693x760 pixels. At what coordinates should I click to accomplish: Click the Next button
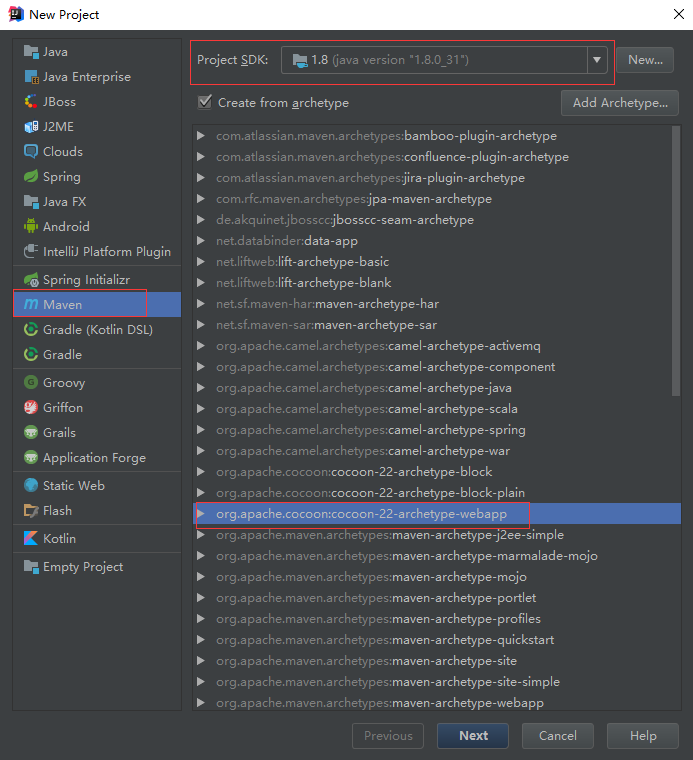coord(473,736)
